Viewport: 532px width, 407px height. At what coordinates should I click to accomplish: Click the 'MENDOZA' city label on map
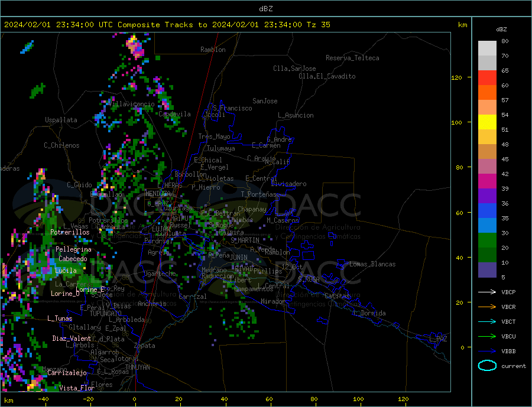[158, 193]
